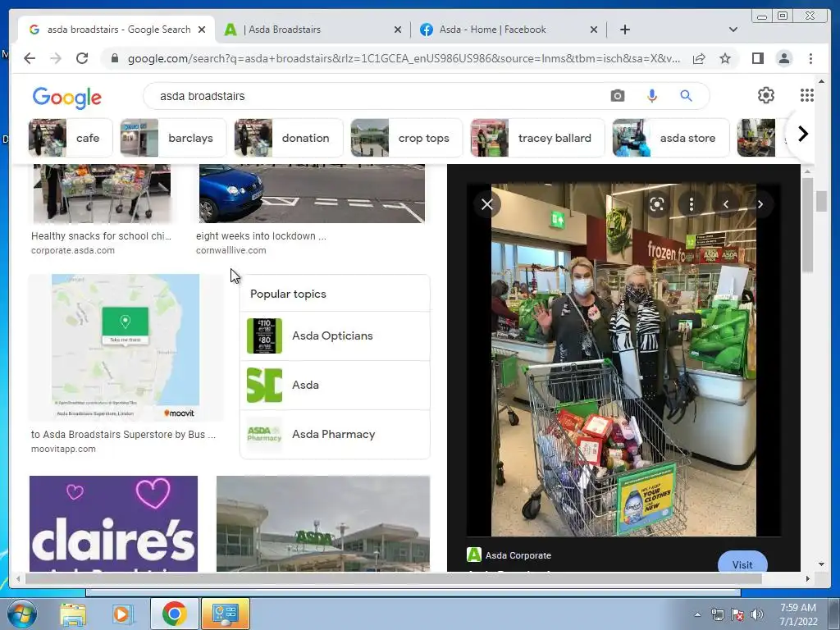The height and width of the screenshot is (630, 840).
Task: Open the Google apps grid
Action: (807, 95)
